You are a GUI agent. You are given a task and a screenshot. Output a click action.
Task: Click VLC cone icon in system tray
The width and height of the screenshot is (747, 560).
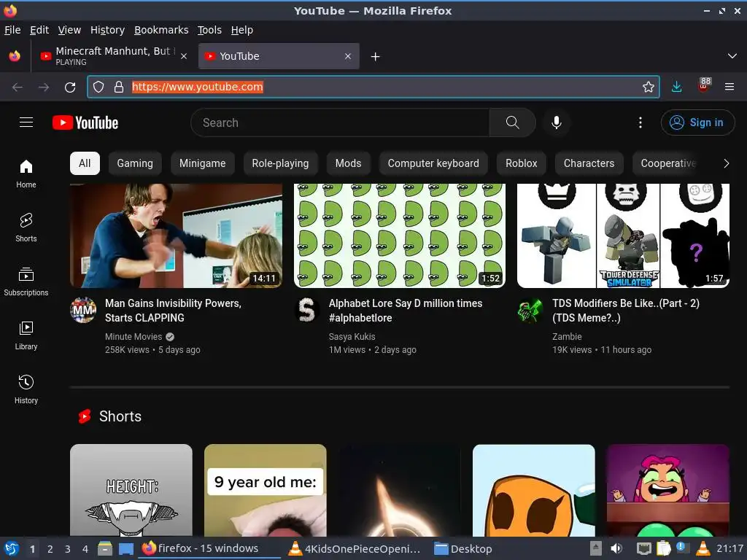point(703,548)
